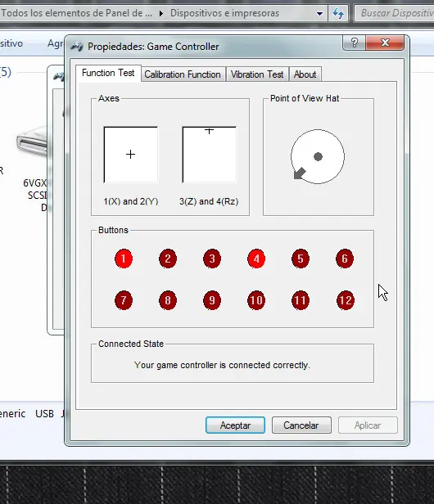Image resolution: width=434 pixels, height=504 pixels.
Task: Open the Vibration Test tab
Action: click(257, 74)
